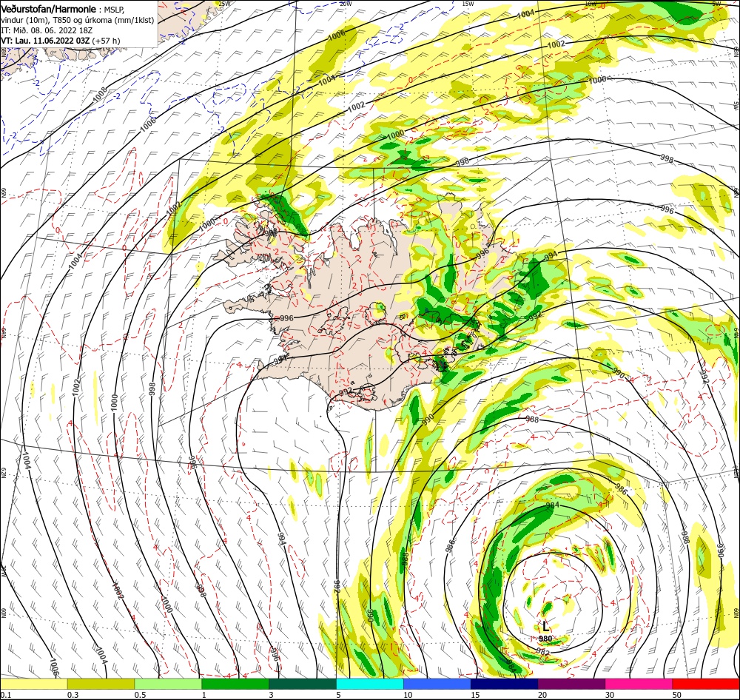Click the '25W' longitude label

pyautogui.click(x=225, y=3)
